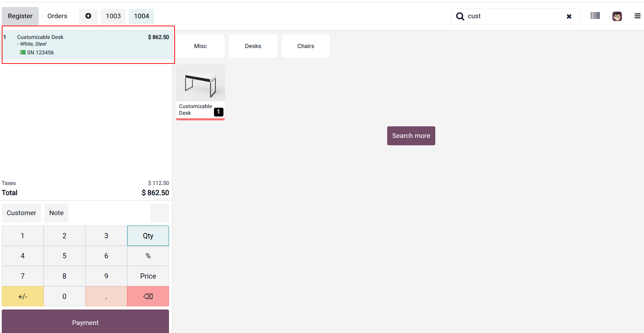This screenshot has width=644, height=333.
Task: Open the Orders tab
Action: (x=57, y=16)
